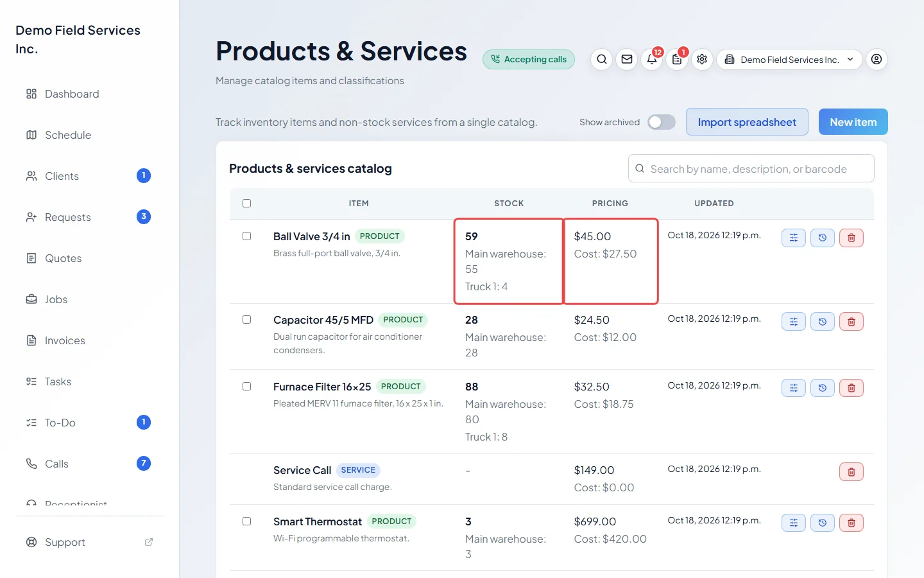This screenshot has width=924, height=578.
Task: Tick the select-all checkbox in the table header
Action: pyautogui.click(x=246, y=204)
